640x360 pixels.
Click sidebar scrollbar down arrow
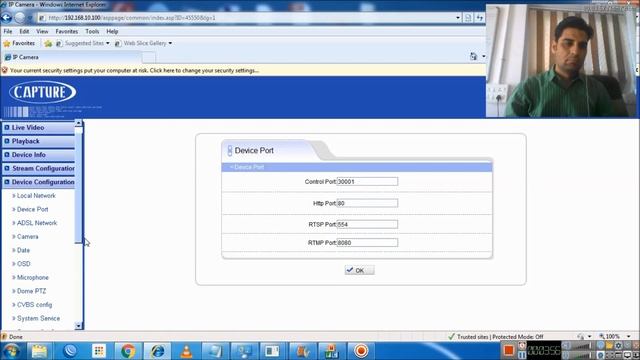click(79, 326)
